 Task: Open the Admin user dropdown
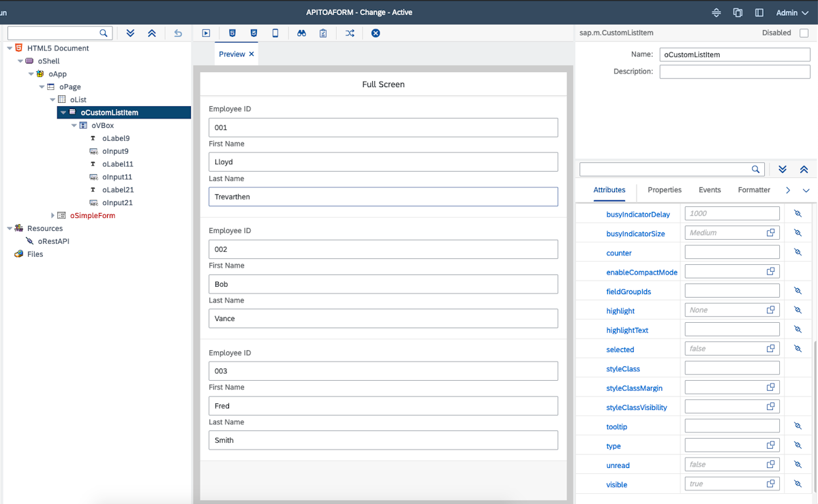792,12
